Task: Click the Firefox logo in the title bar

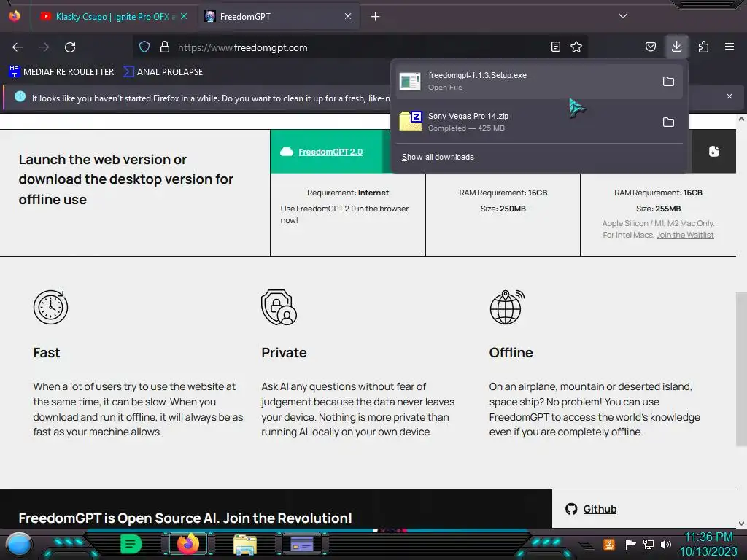Action: [15, 16]
